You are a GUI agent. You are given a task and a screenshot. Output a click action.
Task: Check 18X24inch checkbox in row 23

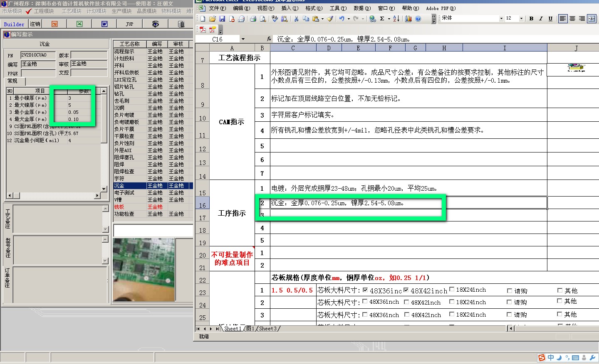click(452, 289)
